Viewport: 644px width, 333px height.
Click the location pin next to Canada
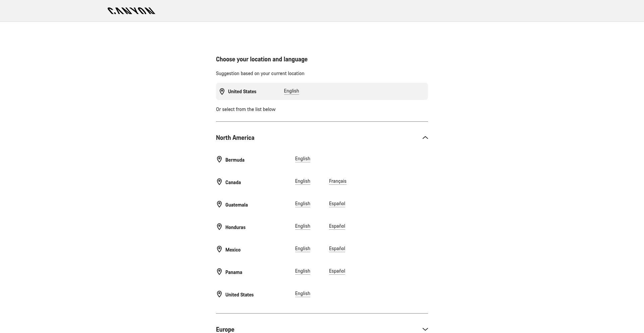(219, 182)
